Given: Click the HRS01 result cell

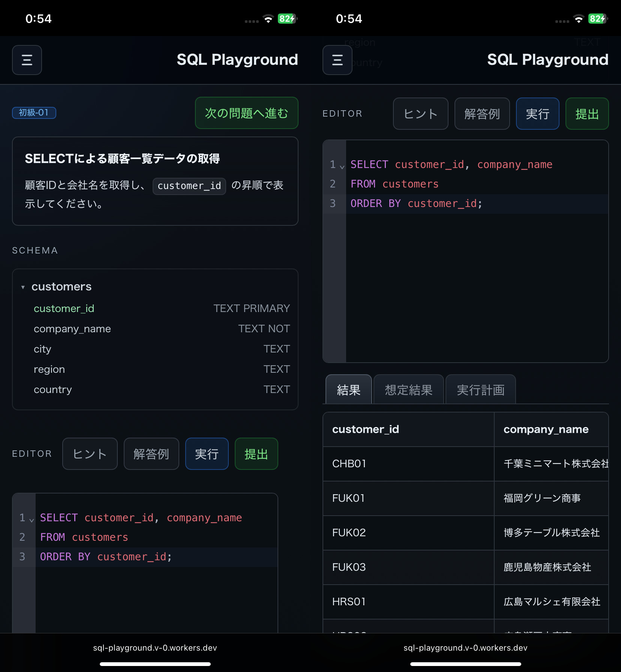Looking at the screenshot, I should click(x=408, y=602).
